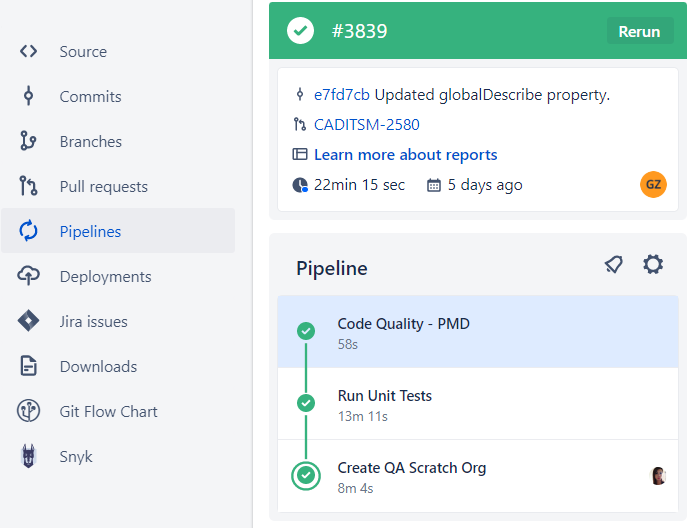This screenshot has width=687, height=528.
Task: Click the calendar icon beside 5 days ago
Action: 434,185
